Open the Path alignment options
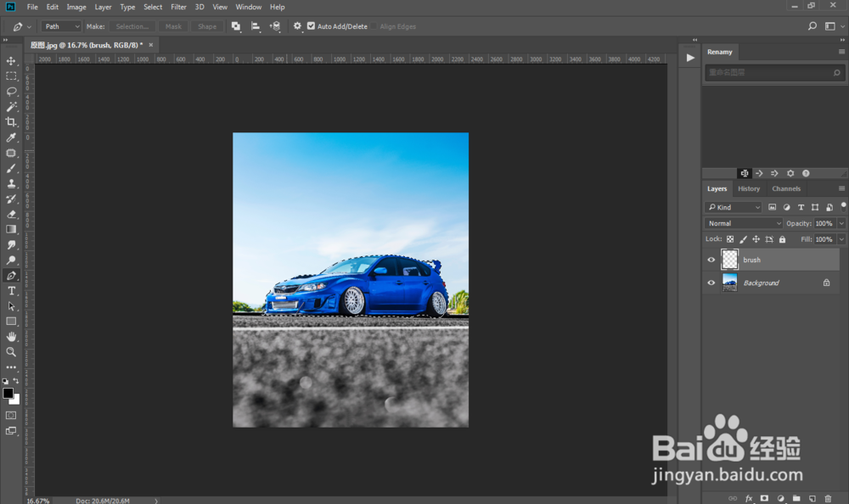 [x=256, y=26]
